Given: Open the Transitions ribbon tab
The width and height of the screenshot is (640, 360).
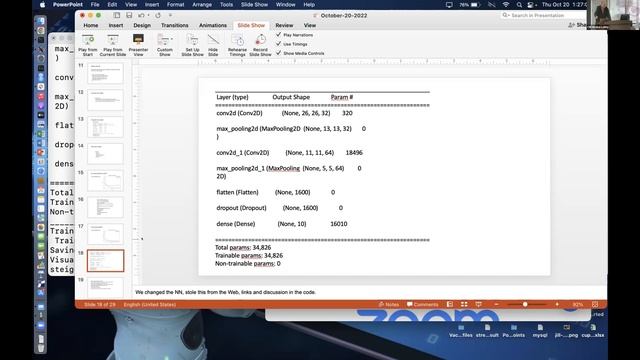Looking at the screenshot, I should coord(175,25).
